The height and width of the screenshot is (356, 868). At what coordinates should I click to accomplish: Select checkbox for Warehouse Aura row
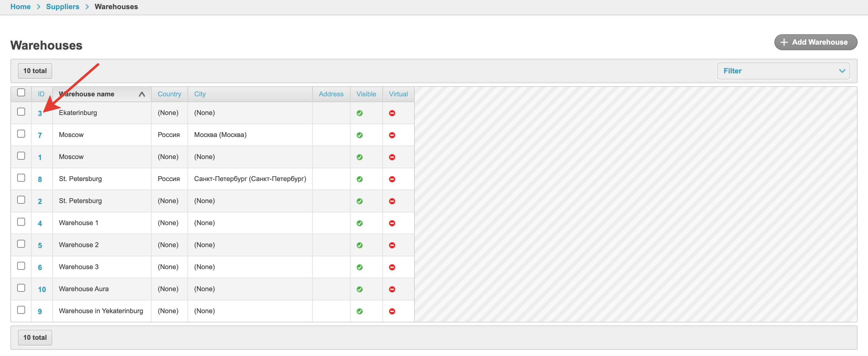[21, 288]
